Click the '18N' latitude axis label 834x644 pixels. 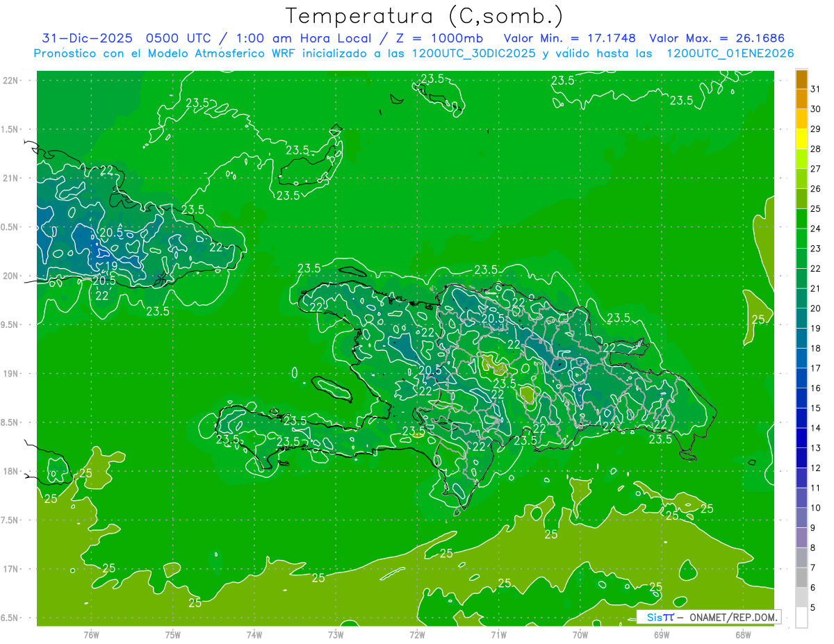coord(11,471)
